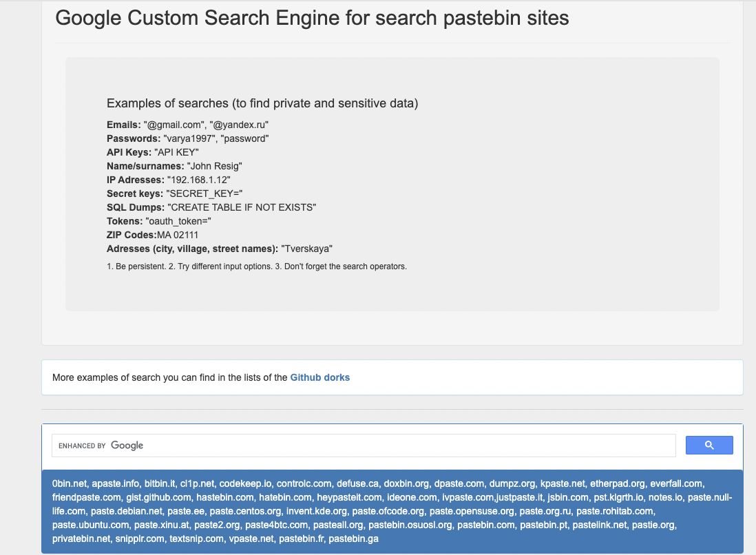This screenshot has width=756, height=555.
Task: Click the 'SQL Dumps:' example line
Action: pos(211,207)
